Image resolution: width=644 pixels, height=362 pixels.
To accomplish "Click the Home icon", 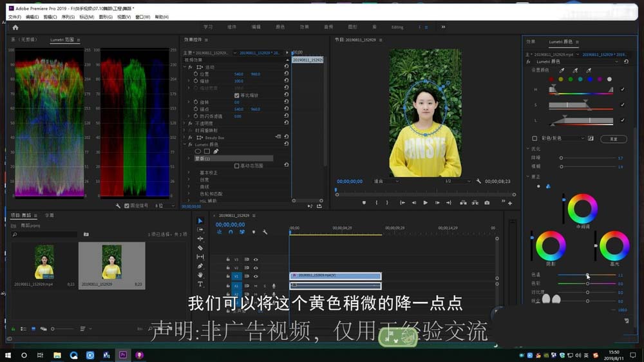I will (x=15, y=28).
